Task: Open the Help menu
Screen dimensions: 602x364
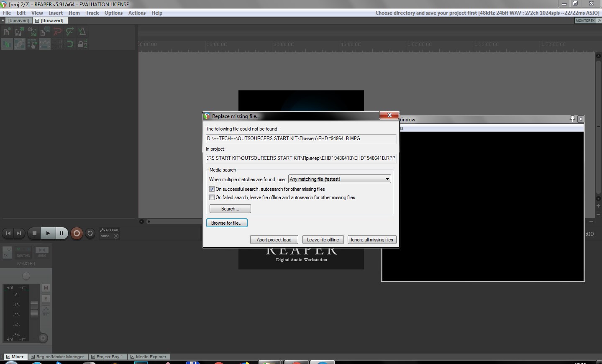Action: point(157,13)
